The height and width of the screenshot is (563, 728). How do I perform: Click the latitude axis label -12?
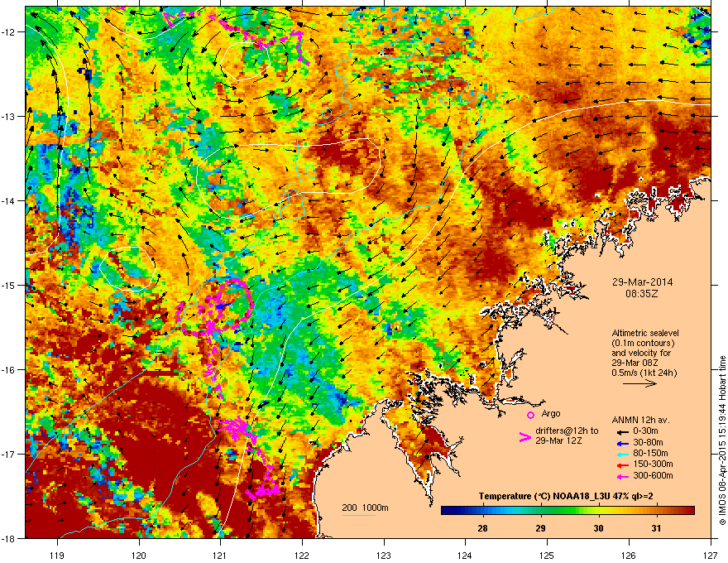pyautogui.click(x=9, y=32)
